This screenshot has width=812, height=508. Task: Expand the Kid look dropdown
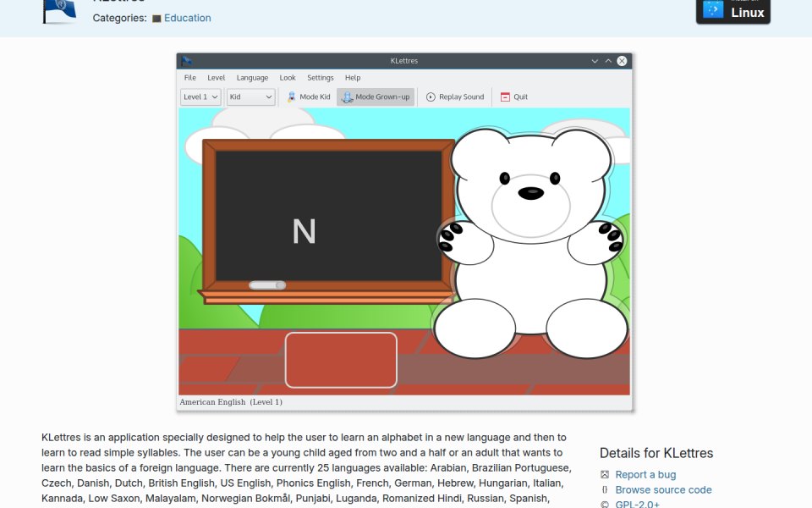(x=250, y=97)
